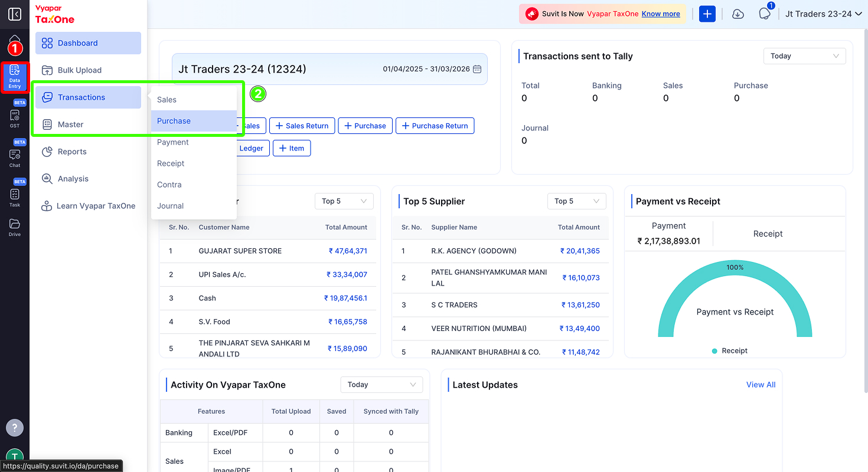
Task: Open the ₹ 20,41,365 amount for R.K. AGENCY (GODOWN)
Action: pos(580,251)
